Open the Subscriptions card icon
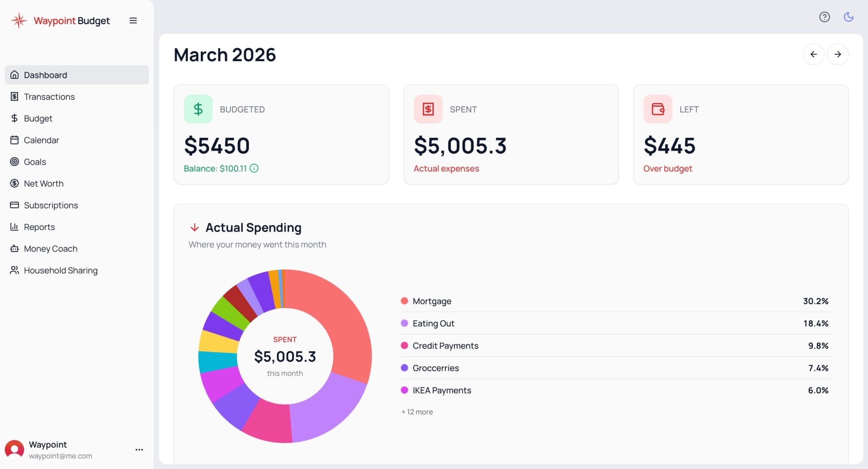868x469 pixels. (14, 205)
